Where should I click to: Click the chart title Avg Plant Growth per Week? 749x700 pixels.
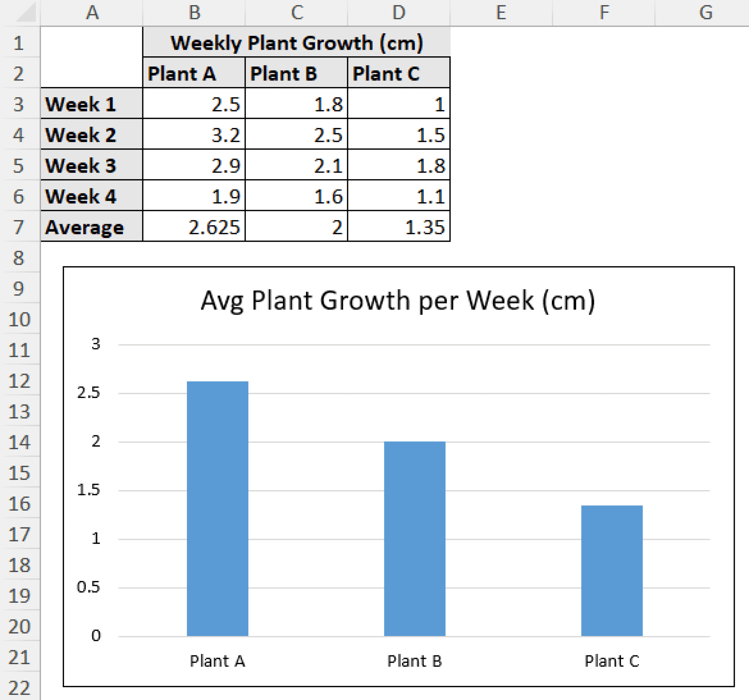coord(398,299)
